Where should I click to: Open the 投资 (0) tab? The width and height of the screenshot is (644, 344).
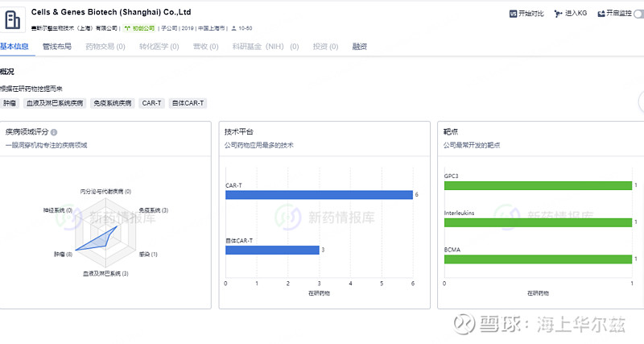[x=325, y=47]
